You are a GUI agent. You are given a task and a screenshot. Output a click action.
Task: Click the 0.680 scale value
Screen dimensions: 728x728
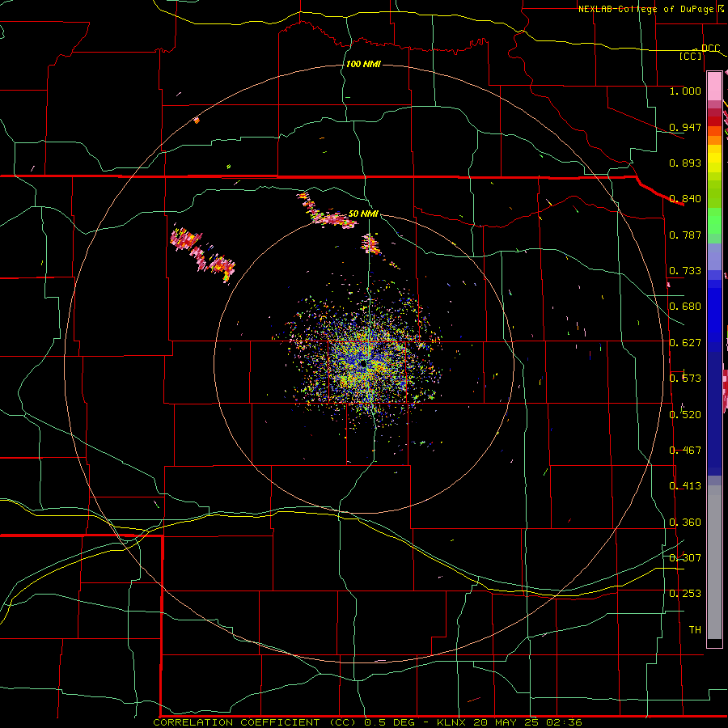[685, 307]
